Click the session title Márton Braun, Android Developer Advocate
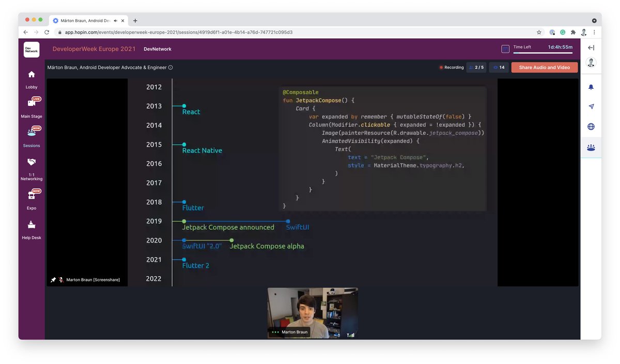 [107, 68]
